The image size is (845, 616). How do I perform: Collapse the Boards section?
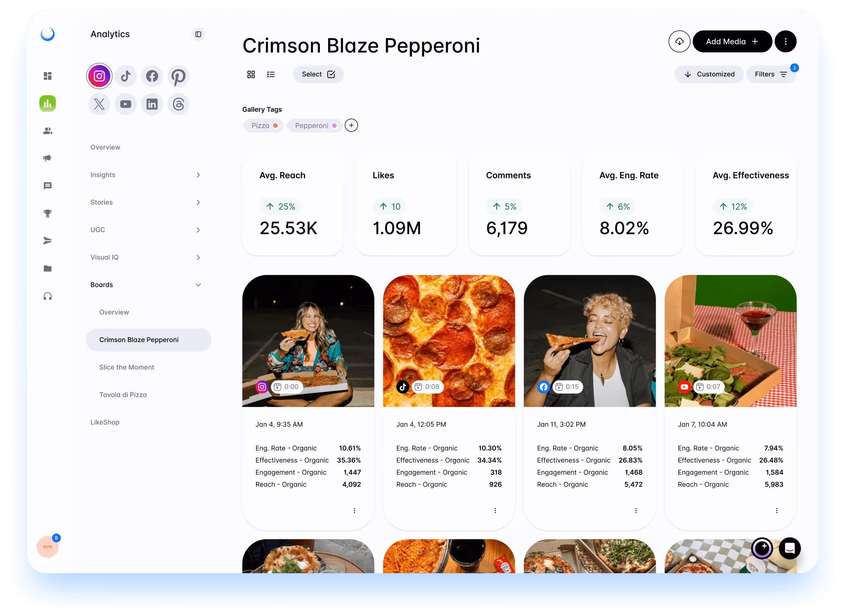tap(198, 285)
